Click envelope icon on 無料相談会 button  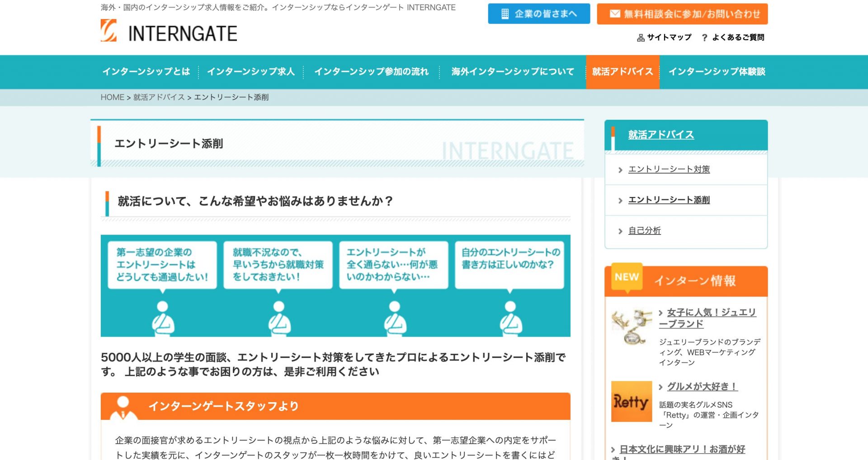(x=614, y=14)
